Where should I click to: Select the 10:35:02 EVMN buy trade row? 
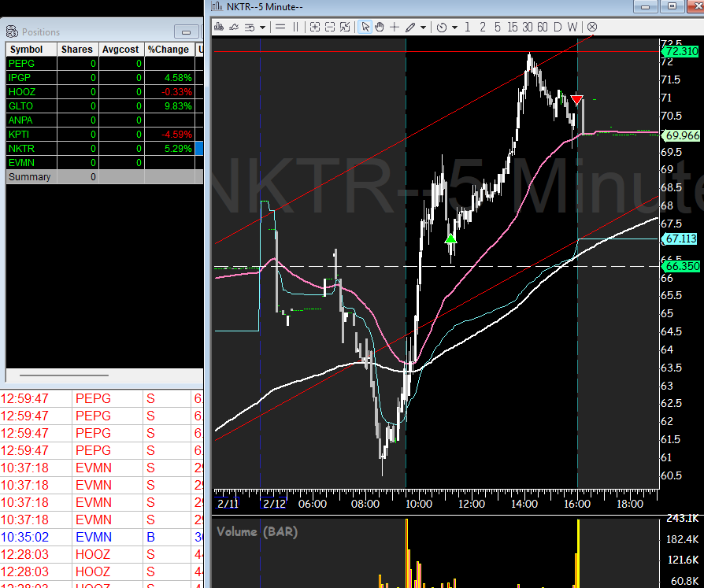[x=102, y=538]
